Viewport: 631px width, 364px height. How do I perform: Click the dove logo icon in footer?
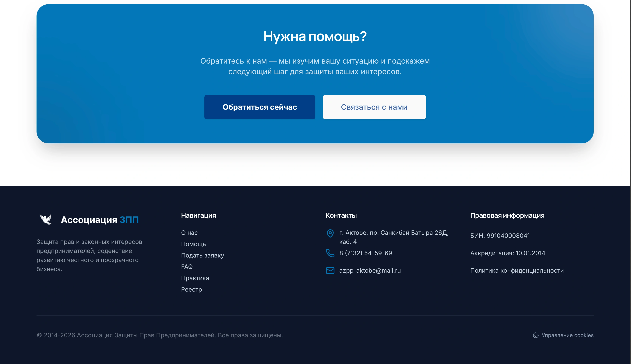point(46,219)
